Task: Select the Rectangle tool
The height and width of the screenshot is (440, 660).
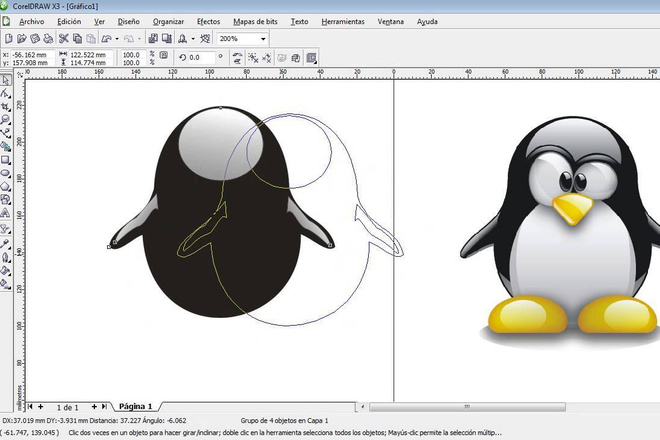Action: [5, 160]
